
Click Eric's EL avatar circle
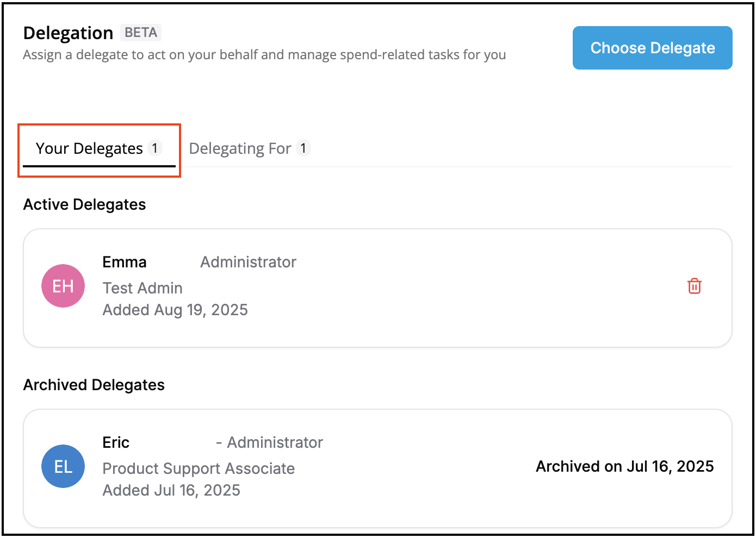tap(63, 466)
